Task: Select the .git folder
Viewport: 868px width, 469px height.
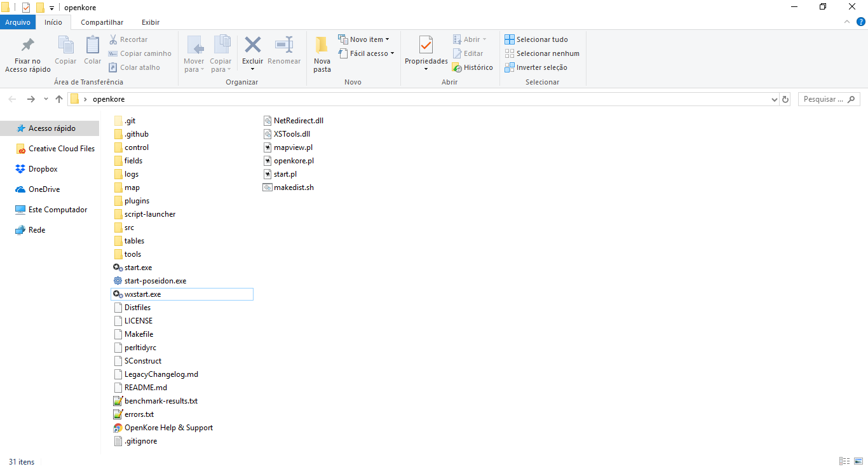Action: [125, 121]
